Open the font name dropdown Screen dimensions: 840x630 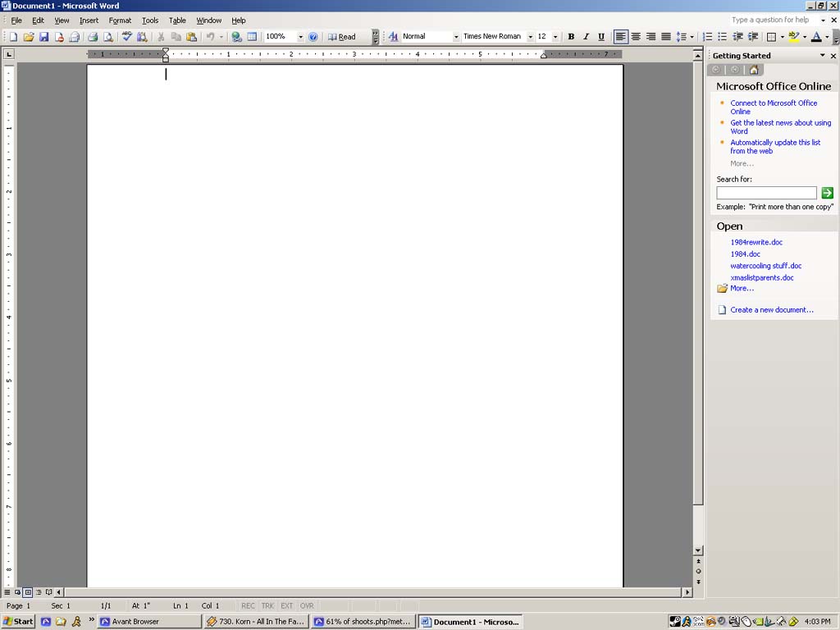tap(530, 36)
